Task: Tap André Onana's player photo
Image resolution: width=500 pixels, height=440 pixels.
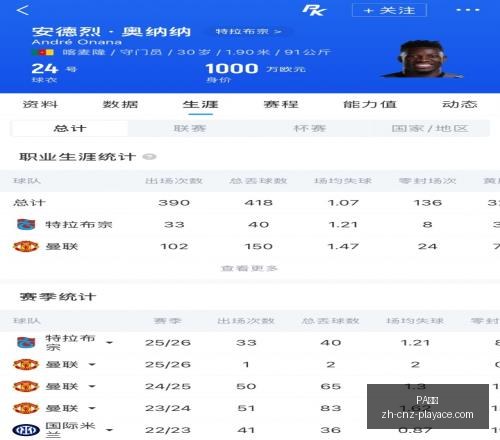Action: [x=422, y=59]
